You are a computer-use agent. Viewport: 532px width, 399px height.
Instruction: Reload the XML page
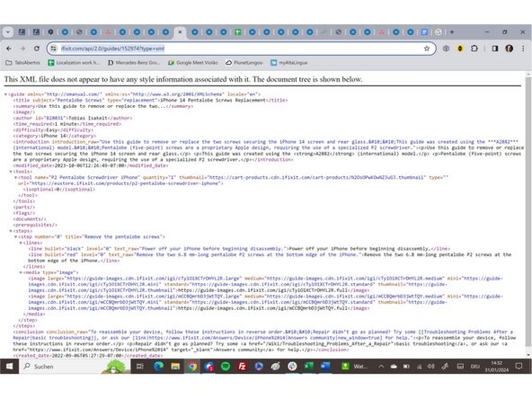(x=37, y=49)
